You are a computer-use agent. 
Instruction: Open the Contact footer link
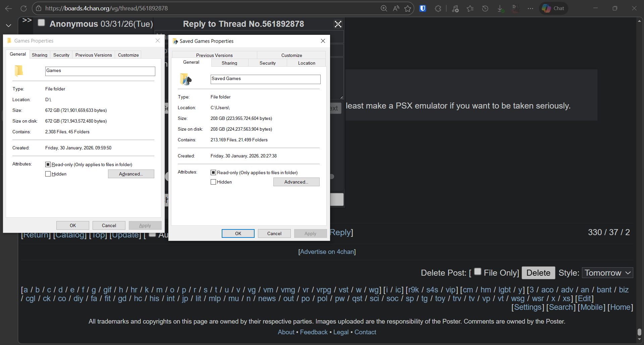pyautogui.click(x=365, y=332)
